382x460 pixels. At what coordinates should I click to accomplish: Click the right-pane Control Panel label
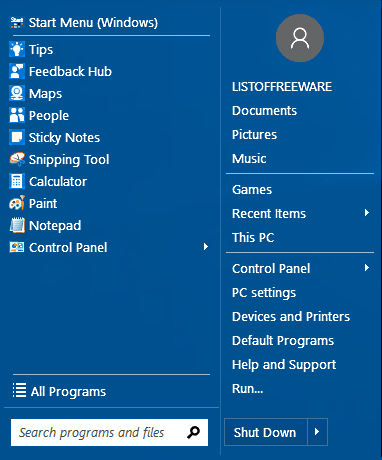pyautogui.click(x=271, y=269)
